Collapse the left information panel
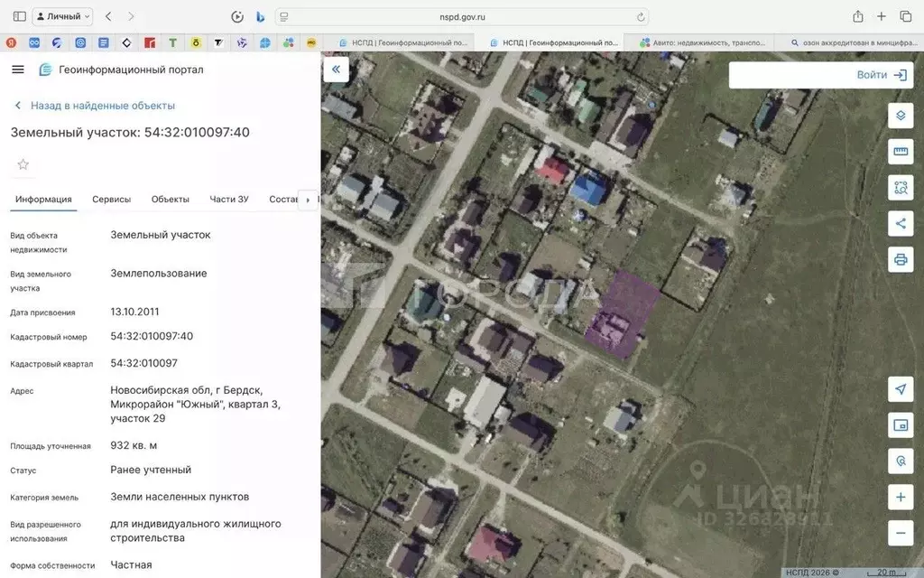 tap(336, 69)
